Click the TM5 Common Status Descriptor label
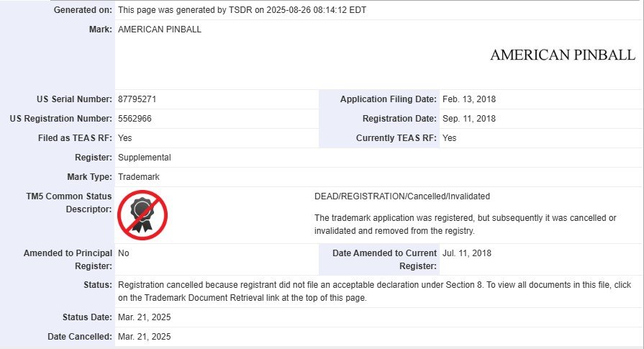 [x=68, y=203]
